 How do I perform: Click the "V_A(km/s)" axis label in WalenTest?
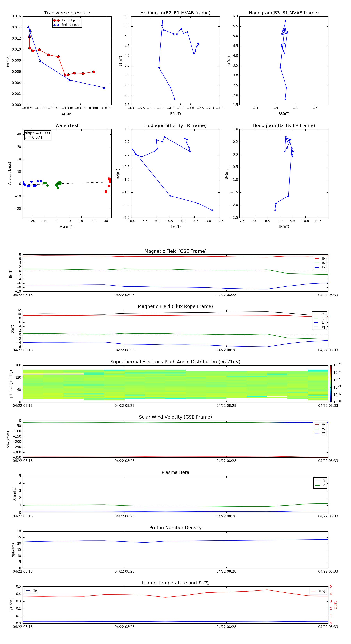pyautogui.click(x=67, y=227)
